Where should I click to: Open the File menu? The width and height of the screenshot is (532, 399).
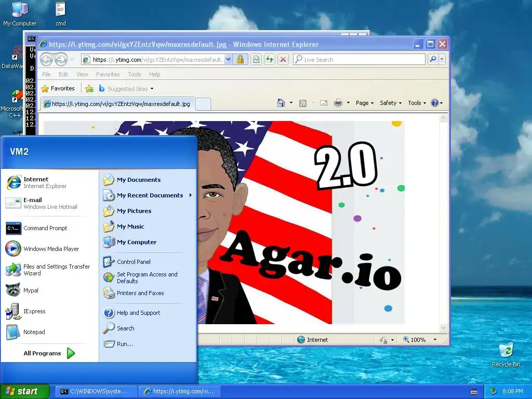click(x=46, y=74)
